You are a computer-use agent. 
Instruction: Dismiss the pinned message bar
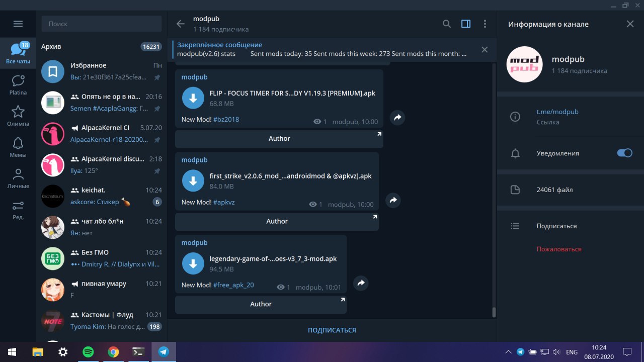[485, 49]
